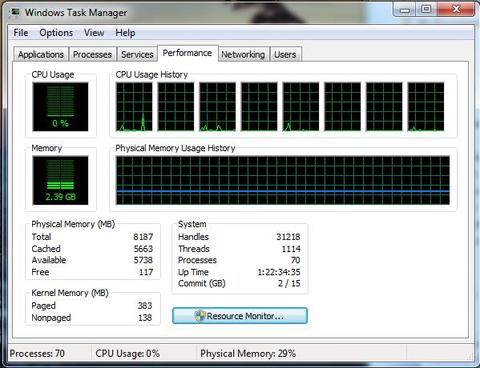Click the Resource Monitor button
480x368 pixels.
pos(240,315)
